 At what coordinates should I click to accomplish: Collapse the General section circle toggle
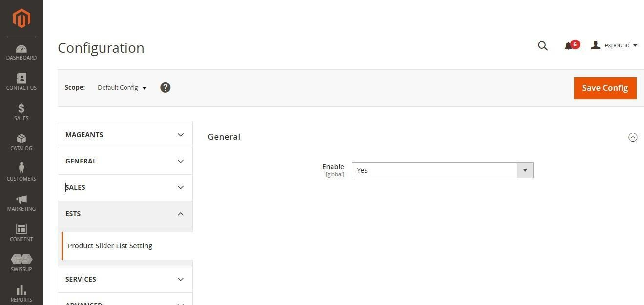coord(633,137)
